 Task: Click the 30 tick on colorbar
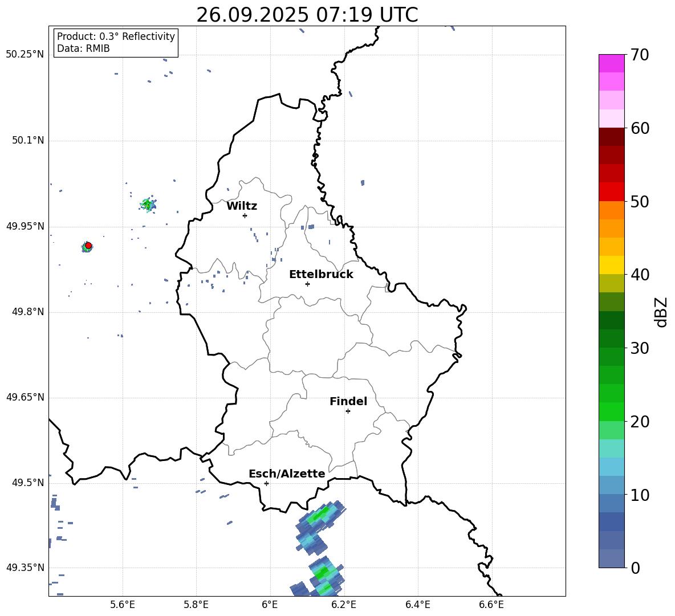[640, 348]
